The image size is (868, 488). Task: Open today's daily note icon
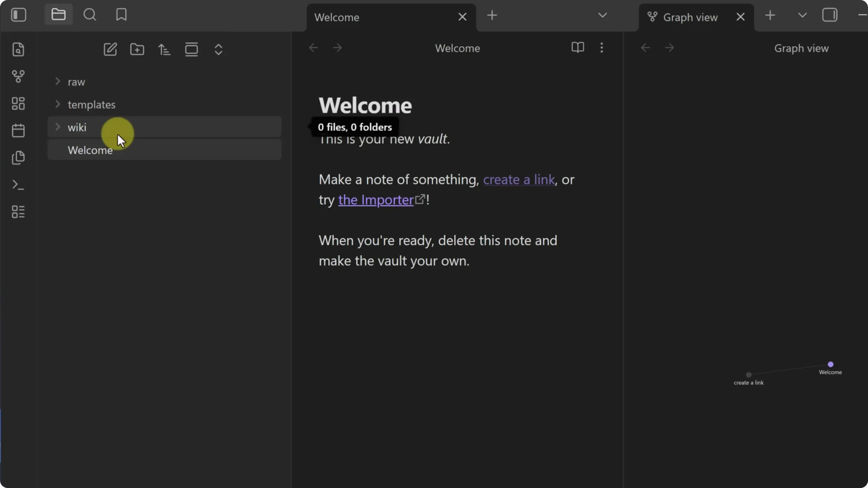pyautogui.click(x=18, y=130)
